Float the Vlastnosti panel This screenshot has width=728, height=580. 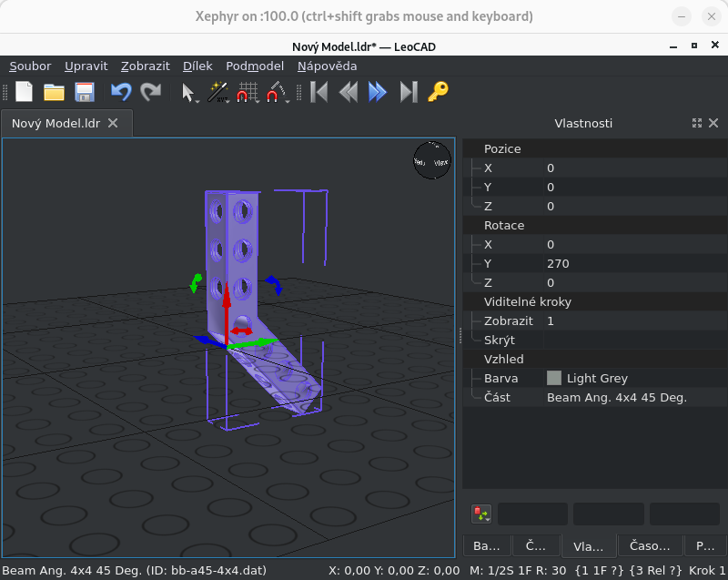tap(697, 123)
